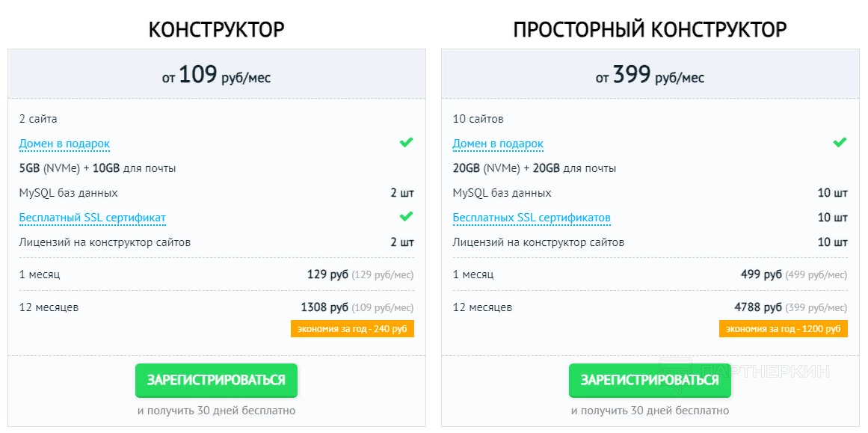Click the right green ЗАРЕГИСТРИРОВАТЬСЯ button

point(650,380)
